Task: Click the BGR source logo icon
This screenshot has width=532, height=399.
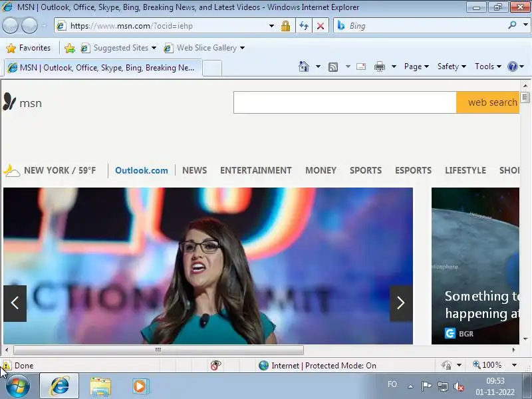Action: (450, 333)
